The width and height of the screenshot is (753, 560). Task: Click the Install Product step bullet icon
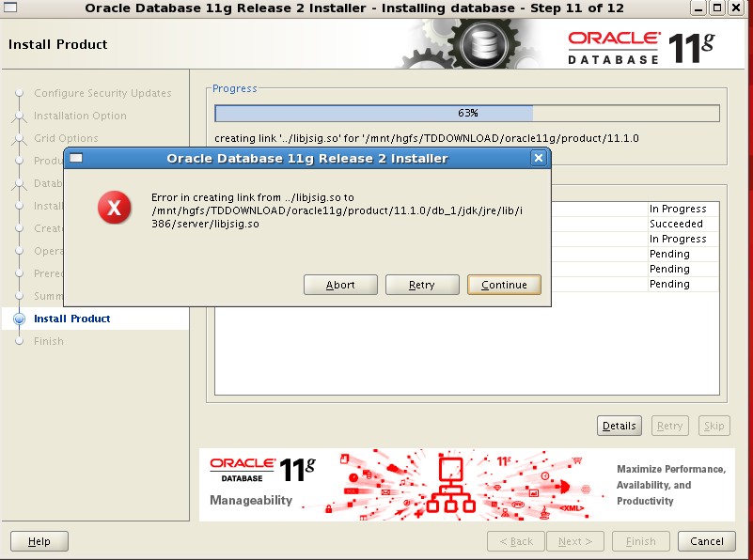[x=19, y=319]
